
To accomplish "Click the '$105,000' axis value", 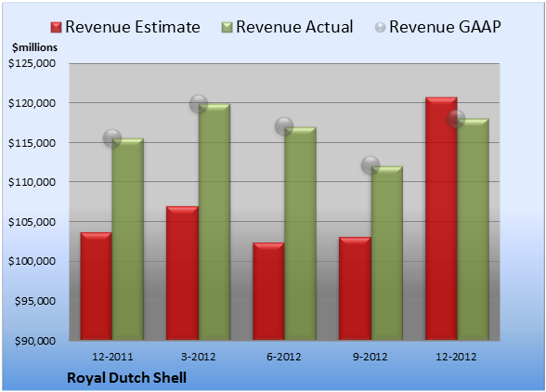I will coord(32,221).
